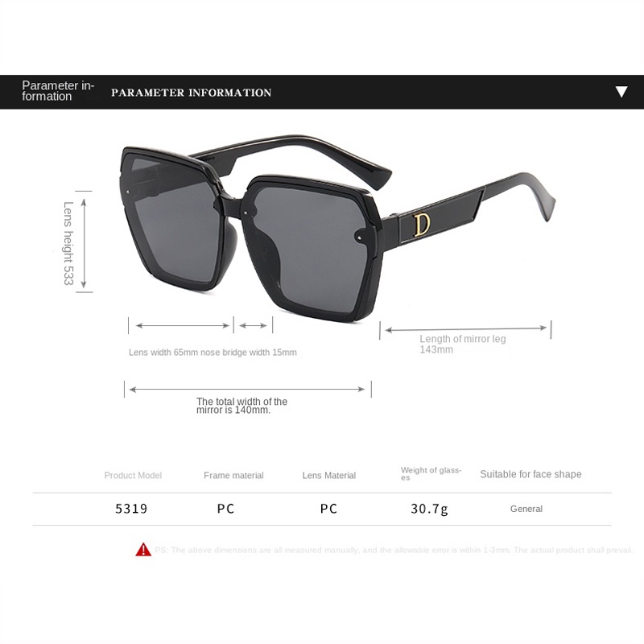The height and width of the screenshot is (644, 644).
Task: Click the total width 140mm caption
Action: (x=242, y=406)
